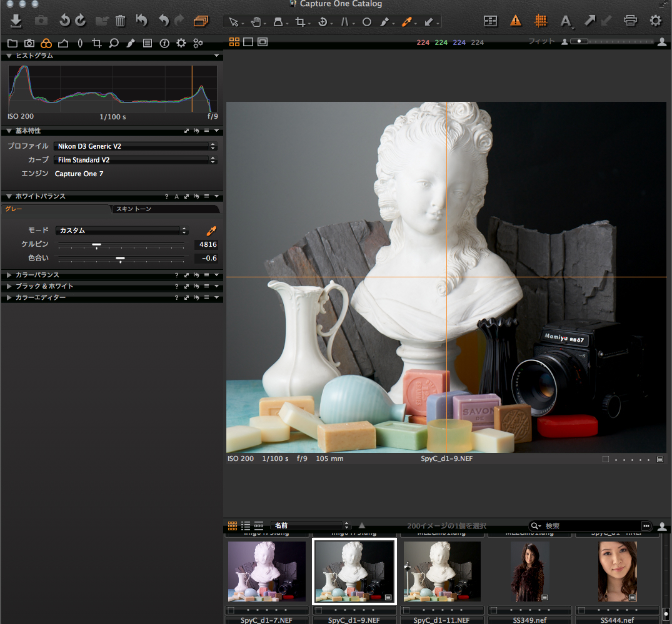Screen dimensions: 672x624
Task: Click the reset adjustments curved arrow button
Action: (142, 21)
